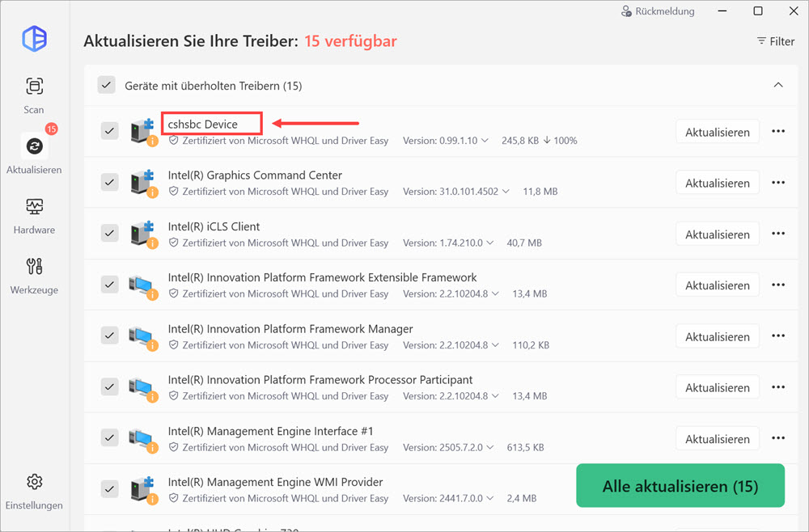This screenshot has width=809, height=532.
Task: Open more options for Processor Participant row
Action: tap(778, 387)
